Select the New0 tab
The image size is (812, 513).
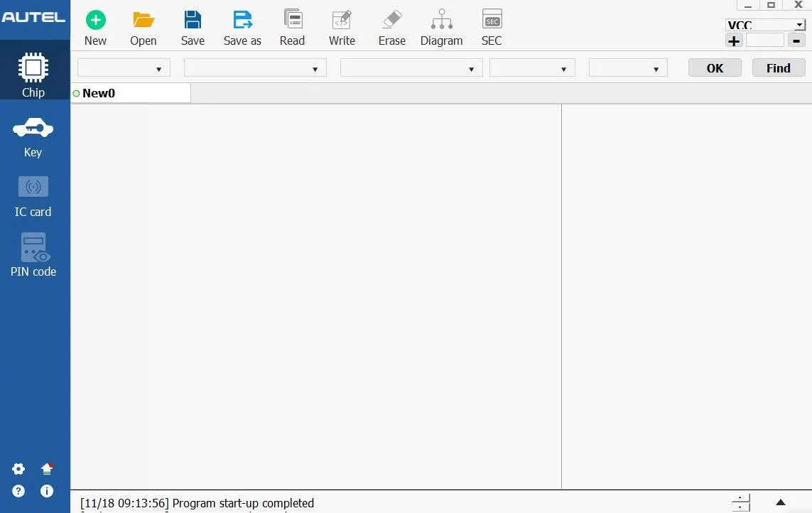tap(99, 93)
